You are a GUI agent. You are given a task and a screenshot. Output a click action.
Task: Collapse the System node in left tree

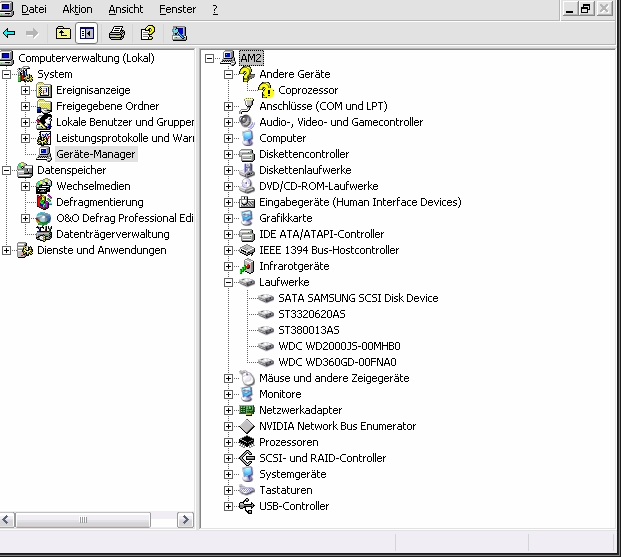[x=6, y=74]
